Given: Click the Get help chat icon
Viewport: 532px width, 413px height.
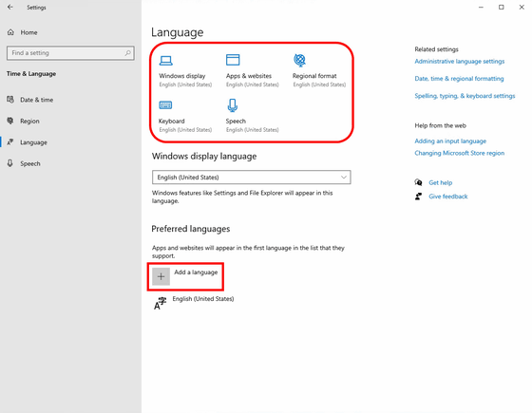Looking at the screenshot, I should coord(418,182).
